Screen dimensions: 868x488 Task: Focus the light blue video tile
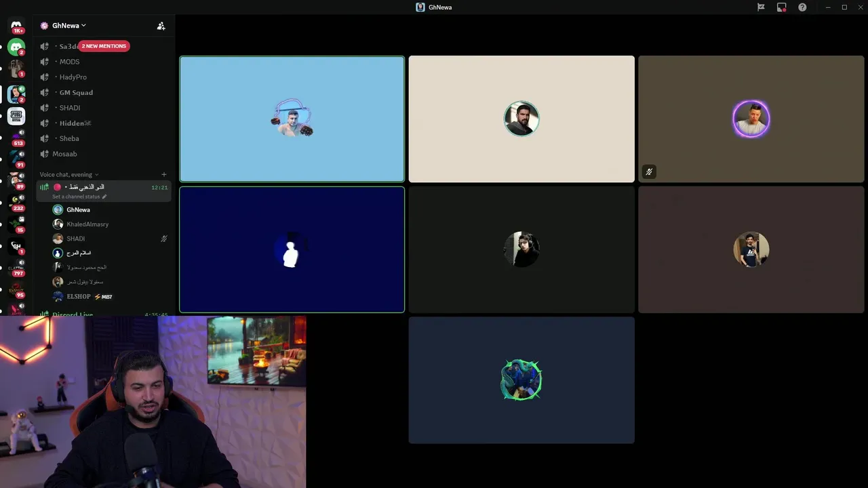point(292,119)
